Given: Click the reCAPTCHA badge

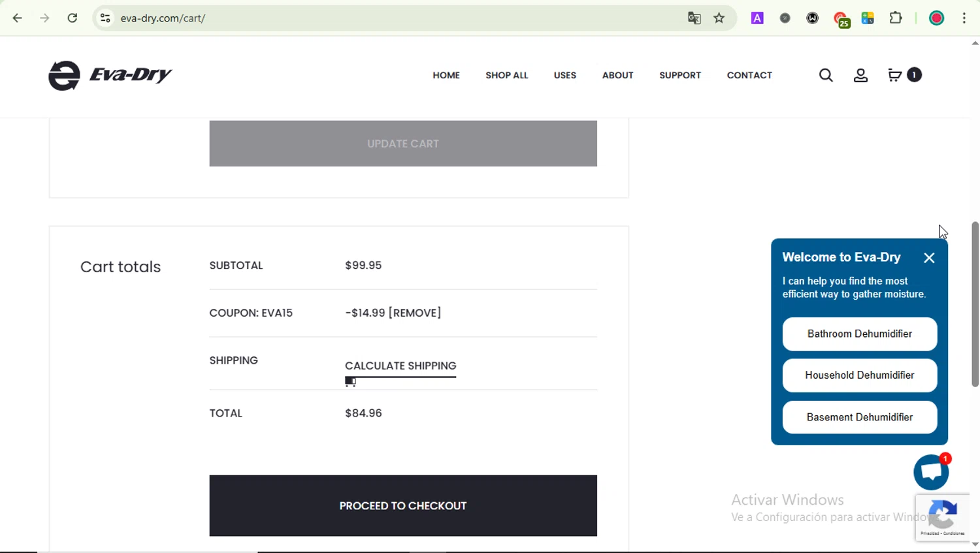Looking at the screenshot, I should tap(942, 518).
